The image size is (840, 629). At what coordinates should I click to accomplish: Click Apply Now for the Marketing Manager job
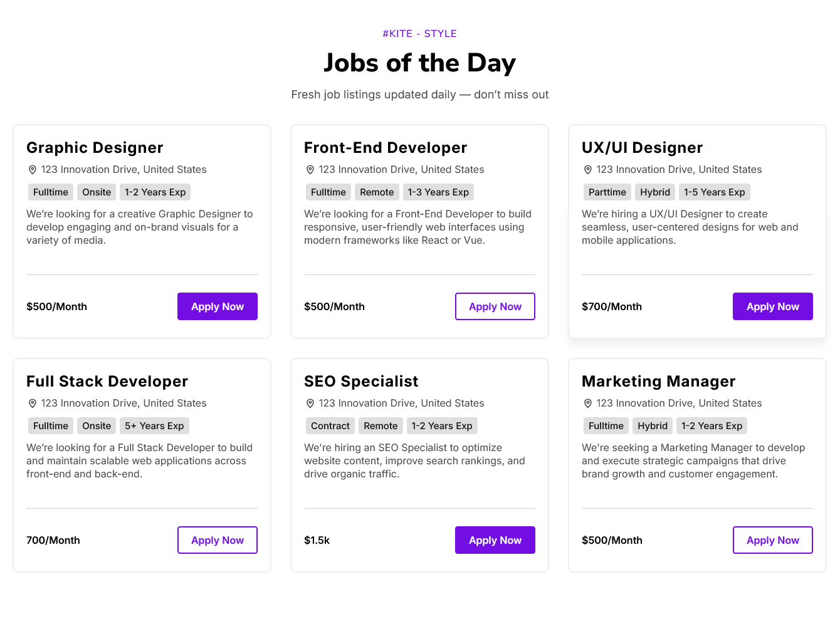tap(772, 540)
